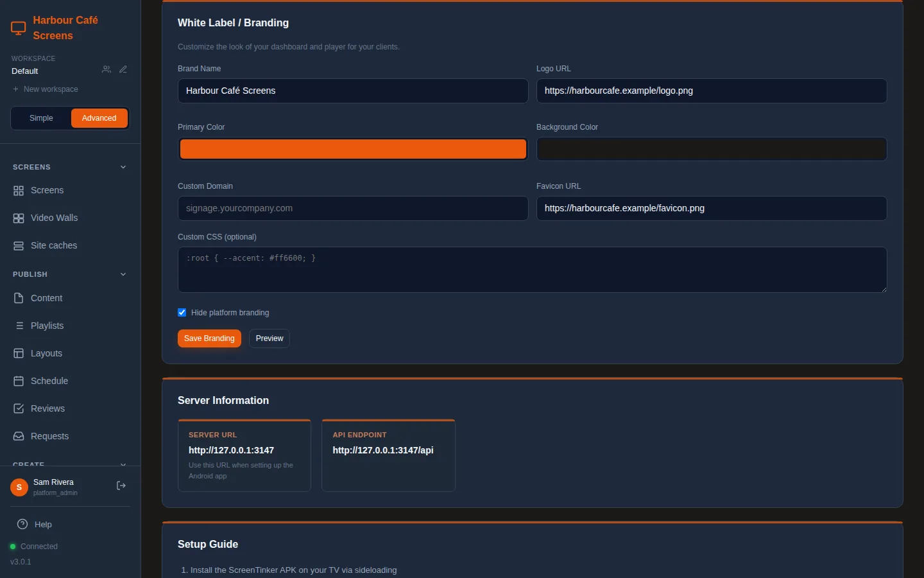Screen dimensions: 924x578
Task: Collapse the CREATE section chevron
Action: [x=123, y=464]
